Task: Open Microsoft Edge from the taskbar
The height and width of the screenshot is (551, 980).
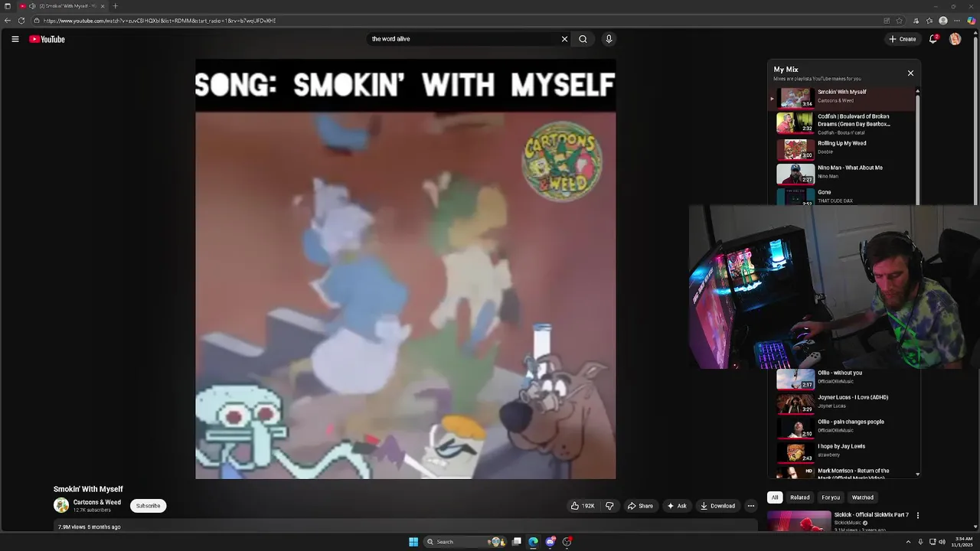Action: tap(533, 542)
